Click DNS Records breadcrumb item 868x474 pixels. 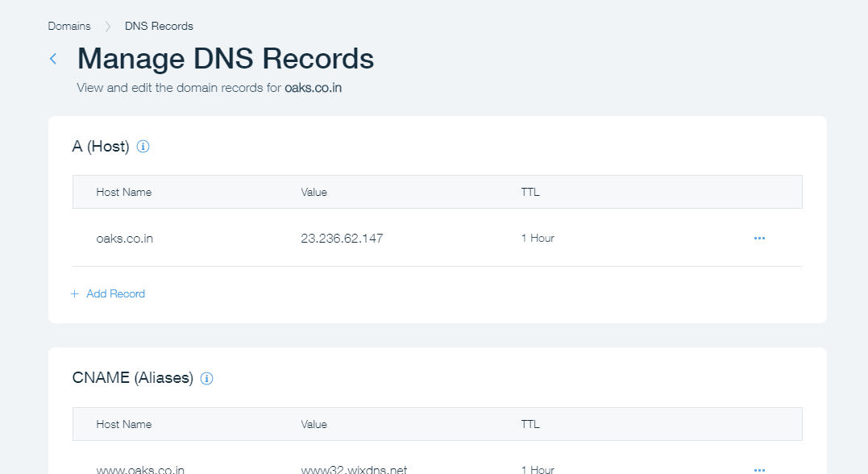pos(159,26)
